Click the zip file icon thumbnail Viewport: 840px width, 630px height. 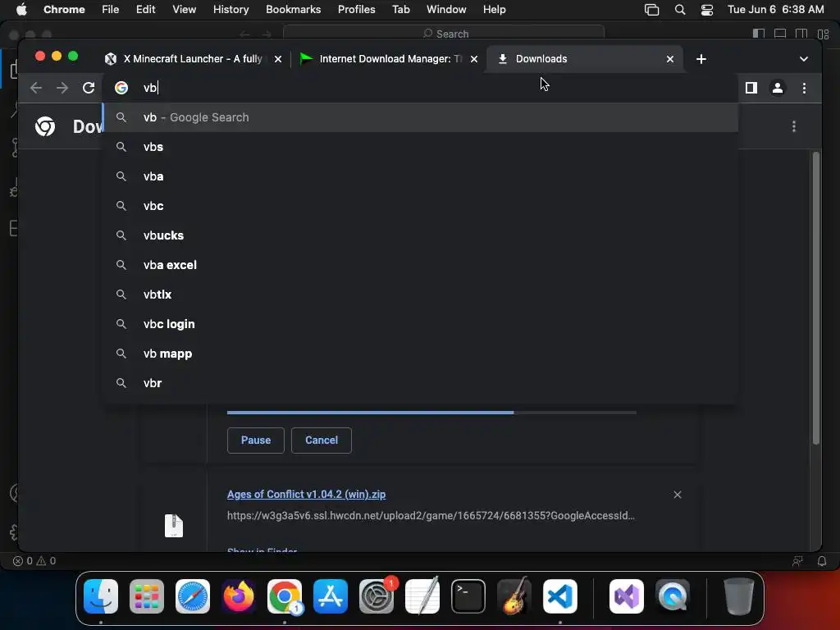(174, 526)
